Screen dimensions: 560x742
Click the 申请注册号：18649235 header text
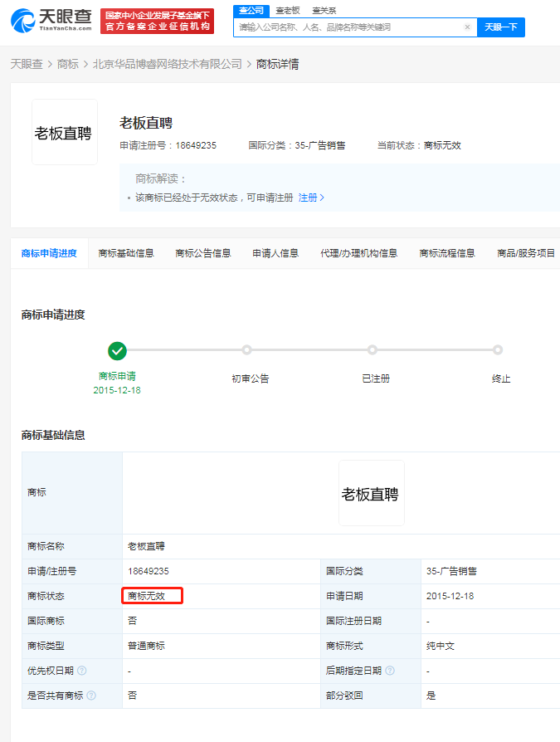[x=168, y=145]
